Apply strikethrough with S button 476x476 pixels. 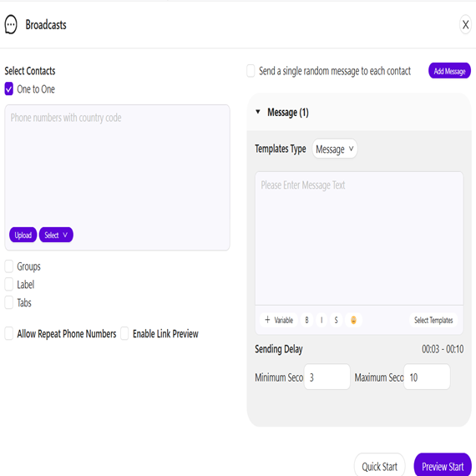pos(336,320)
